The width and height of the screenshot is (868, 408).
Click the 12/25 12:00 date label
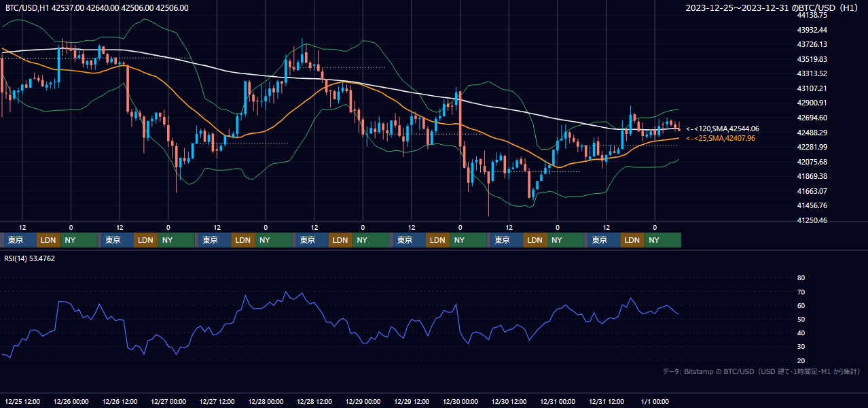22,401
